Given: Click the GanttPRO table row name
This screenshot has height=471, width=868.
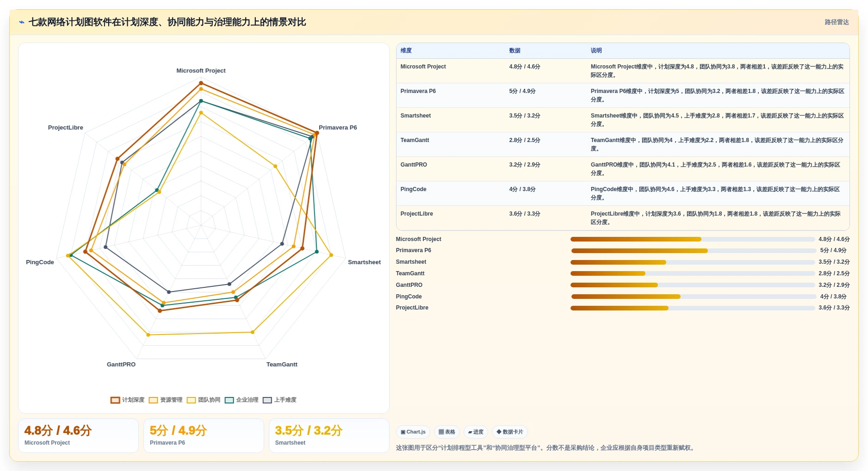Looking at the screenshot, I should point(414,165).
